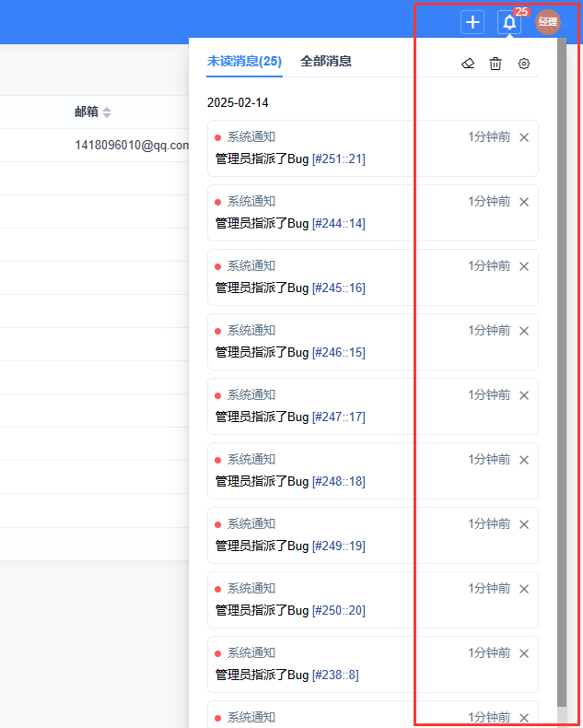The height and width of the screenshot is (728, 583).
Task: Open the bug link [#238::8]
Action: tap(335, 675)
